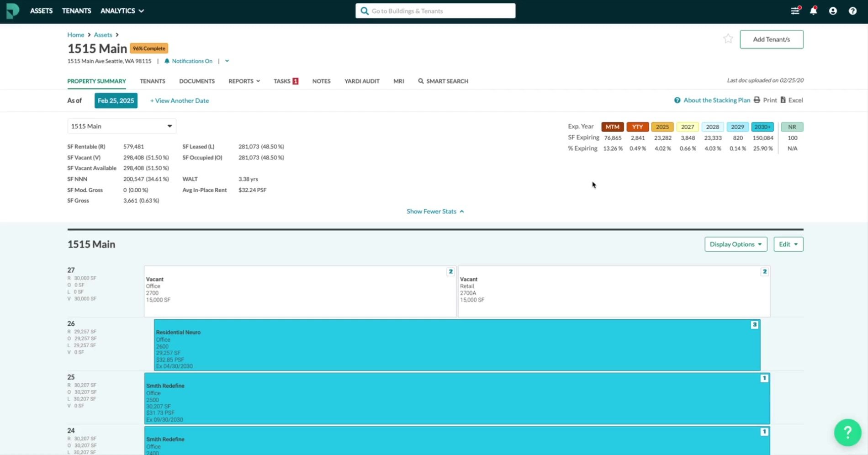Open the green help chat bubble
868x455 pixels.
(x=847, y=432)
